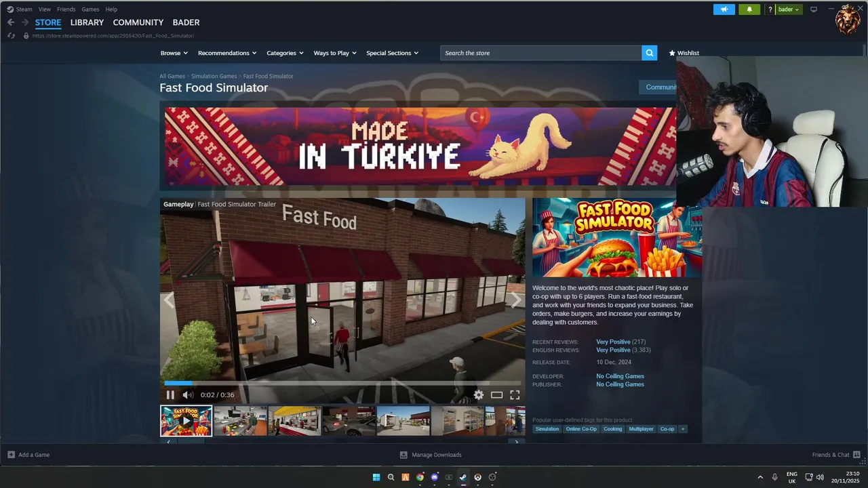Screen dimensions: 868x488
Task: Click the Cooking tag
Action: (x=612, y=429)
